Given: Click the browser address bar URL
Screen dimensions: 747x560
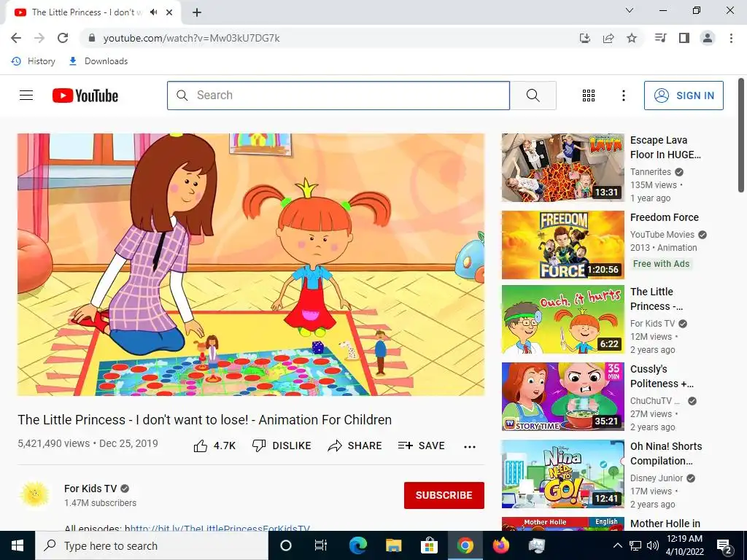Looking at the screenshot, I should 192,38.
